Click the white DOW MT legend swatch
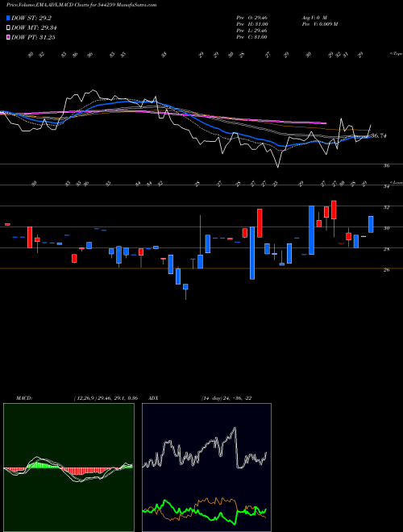403x532 pixels. coord(8,28)
